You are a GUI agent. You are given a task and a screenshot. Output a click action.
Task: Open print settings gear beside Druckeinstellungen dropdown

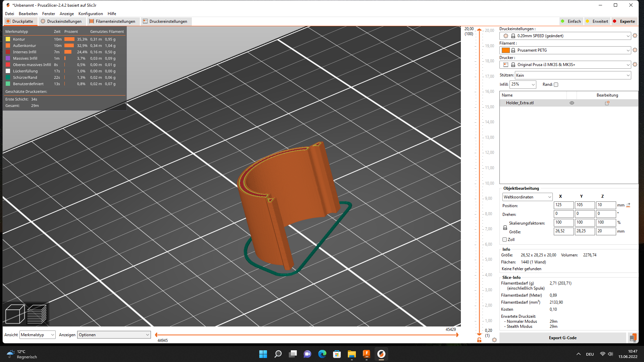tap(635, 36)
